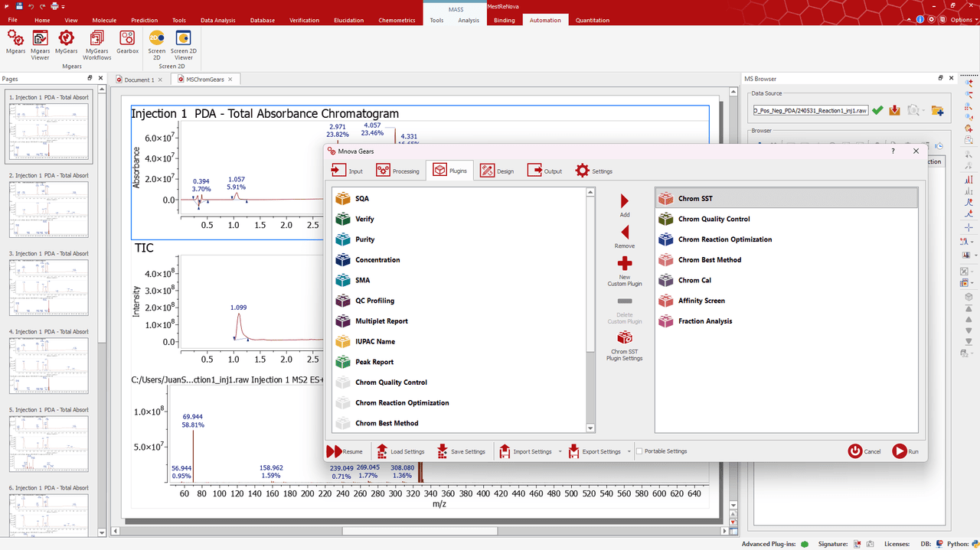
Task: Click the folder with plus icon in MS Browser
Action: 937,110
